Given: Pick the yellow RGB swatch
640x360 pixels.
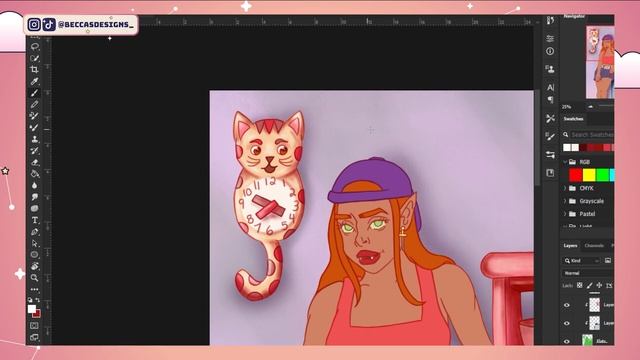Looking at the screenshot, I should point(589,175).
